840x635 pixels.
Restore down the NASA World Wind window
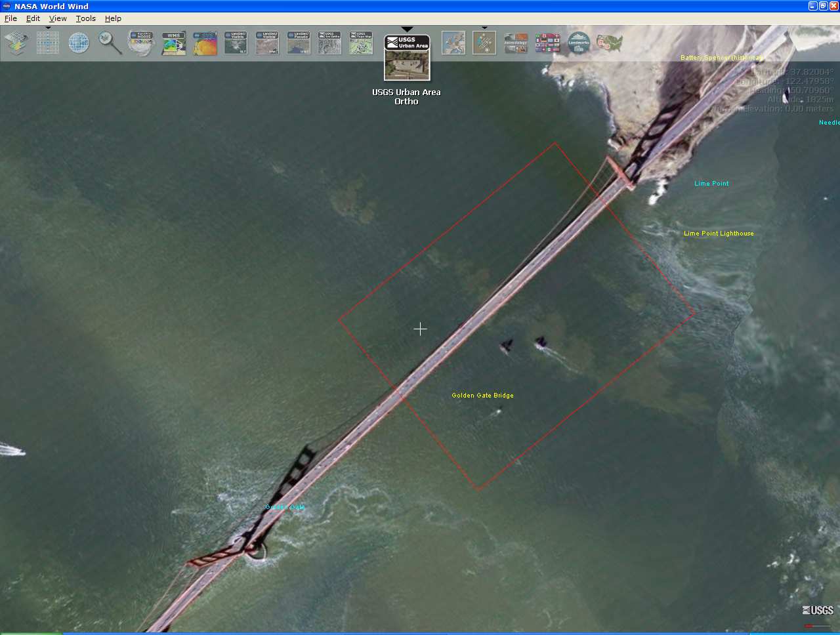823,6
